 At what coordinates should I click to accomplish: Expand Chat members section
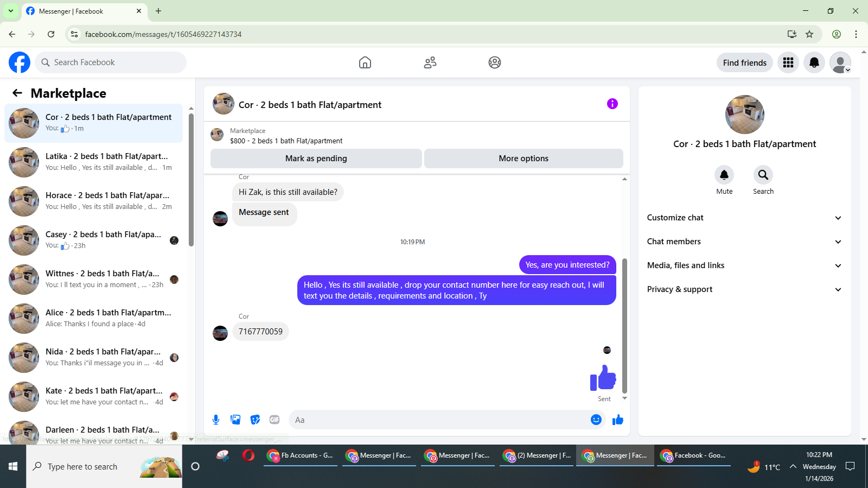click(x=744, y=242)
